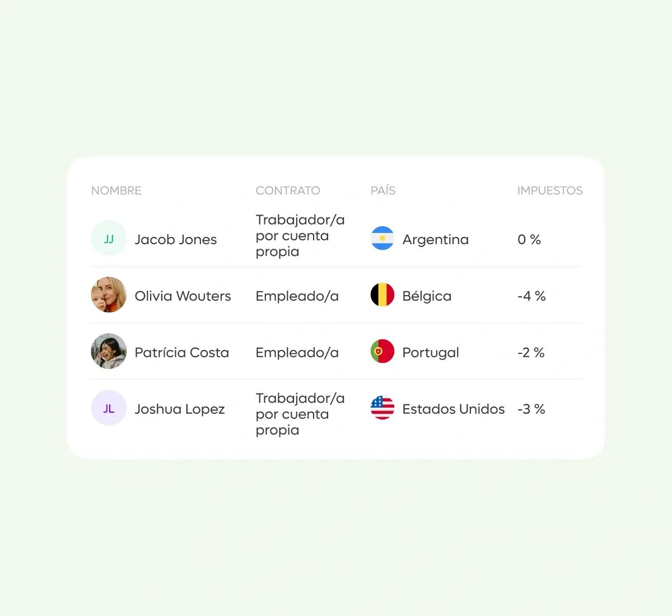
Task: Click the JL avatar for Joshua Lopez
Action: [x=109, y=408]
